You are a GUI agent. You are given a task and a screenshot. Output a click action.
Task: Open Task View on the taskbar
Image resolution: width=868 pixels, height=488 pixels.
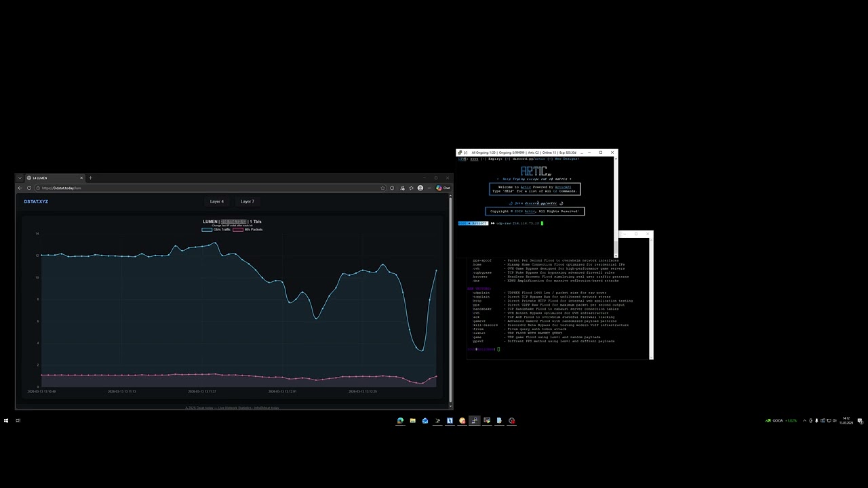pyautogui.click(x=18, y=420)
